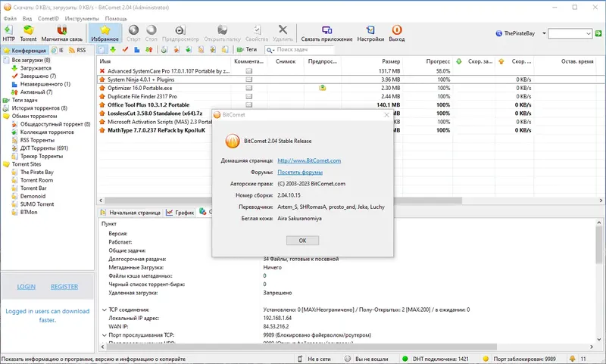
Task: Select active up-down arrows icon in filter toolbar
Action: [x=148, y=49]
